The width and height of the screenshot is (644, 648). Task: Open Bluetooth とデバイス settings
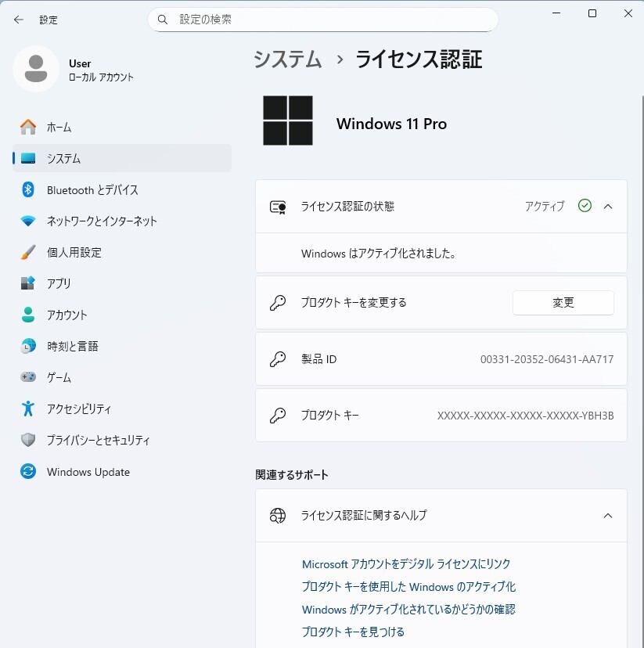click(x=122, y=189)
